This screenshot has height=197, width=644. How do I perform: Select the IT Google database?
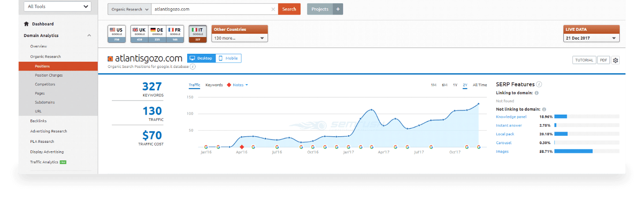tap(198, 33)
